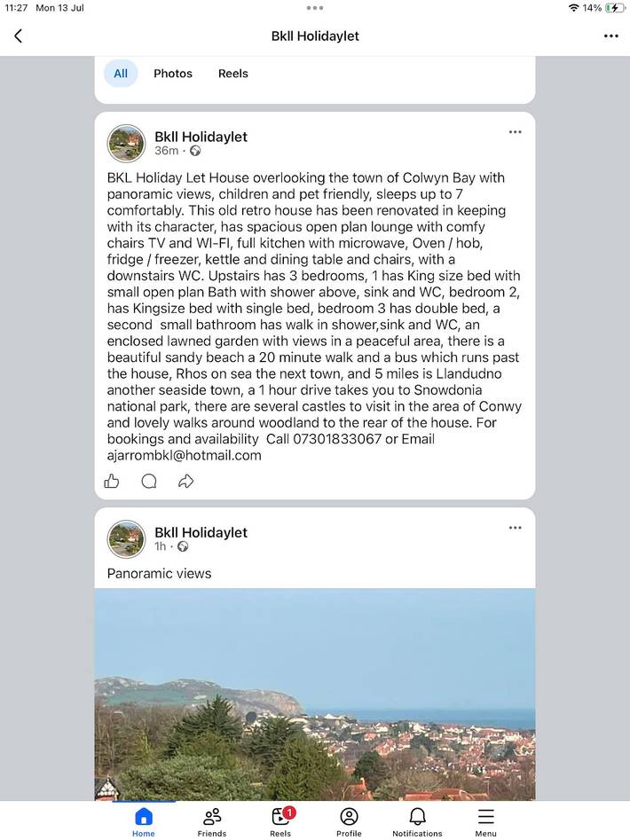Screen dimensions: 630x840
Task: Open Profile in the bottom navigation
Action: pyautogui.click(x=349, y=821)
